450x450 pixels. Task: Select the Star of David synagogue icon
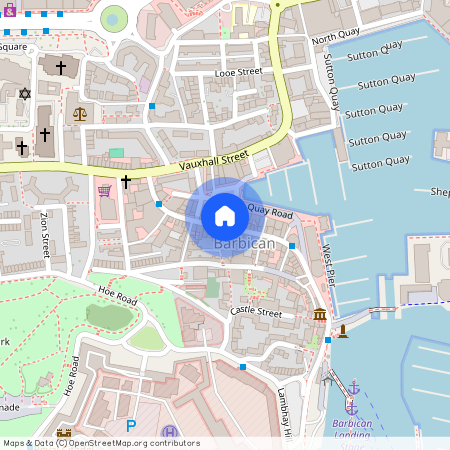coord(25,94)
